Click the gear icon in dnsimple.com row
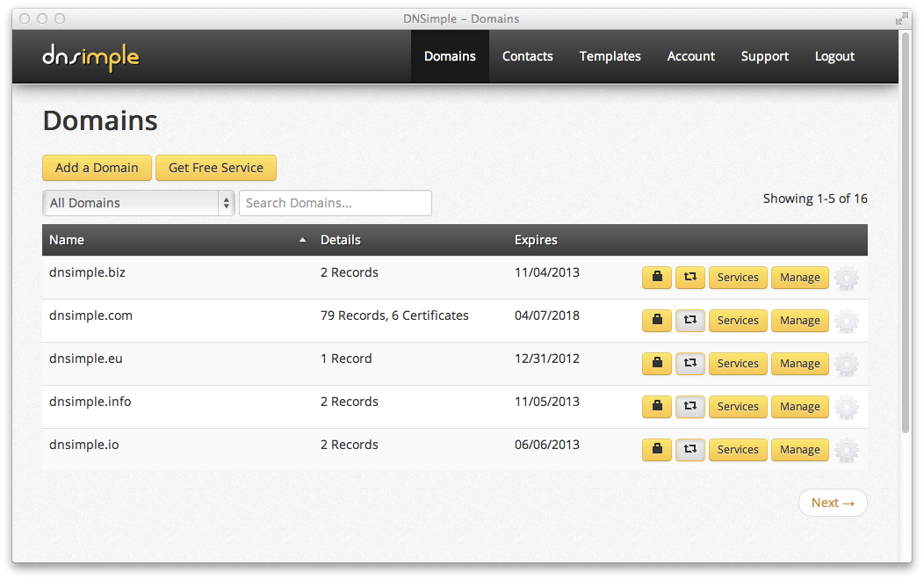The height and width of the screenshot is (580, 924). [x=847, y=321]
